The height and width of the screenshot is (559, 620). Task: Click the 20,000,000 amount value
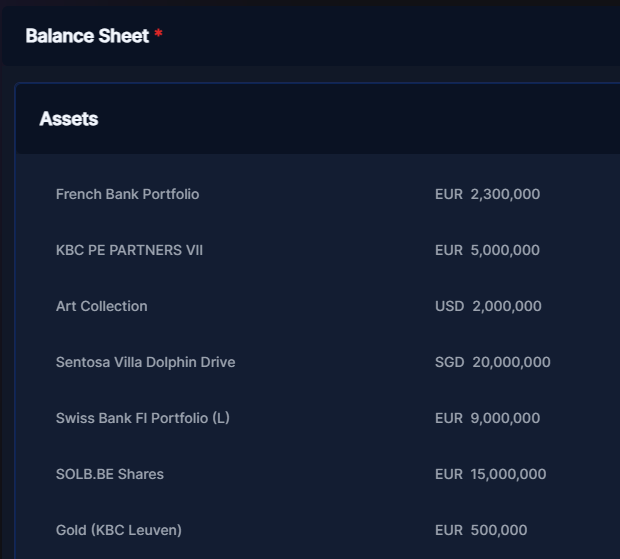coord(511,362)
